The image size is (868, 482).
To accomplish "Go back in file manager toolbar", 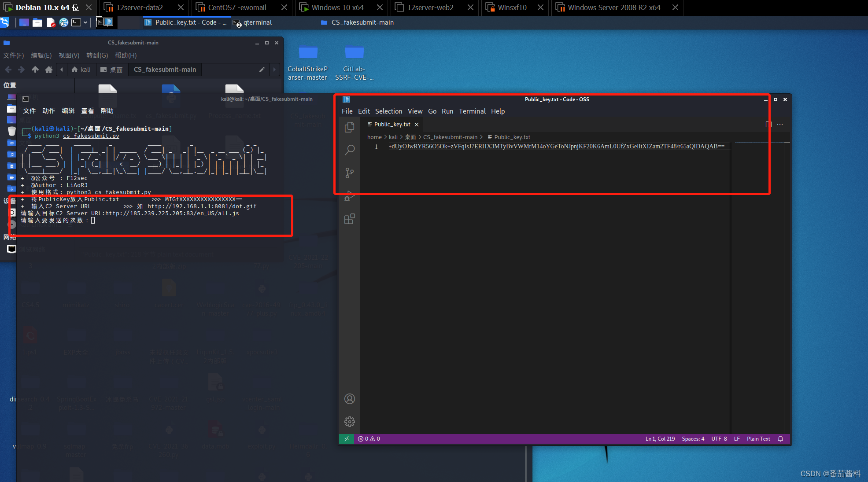I will 8,70.
